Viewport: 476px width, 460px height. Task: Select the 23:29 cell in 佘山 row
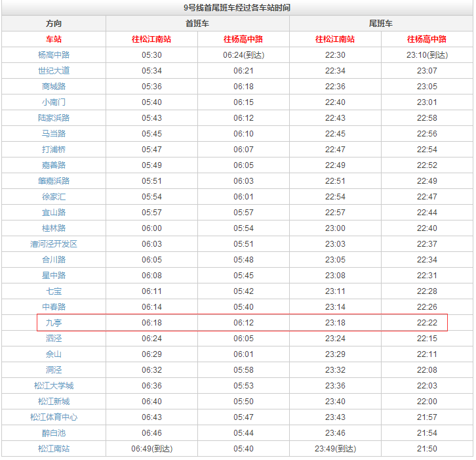[x=335, y=354]
